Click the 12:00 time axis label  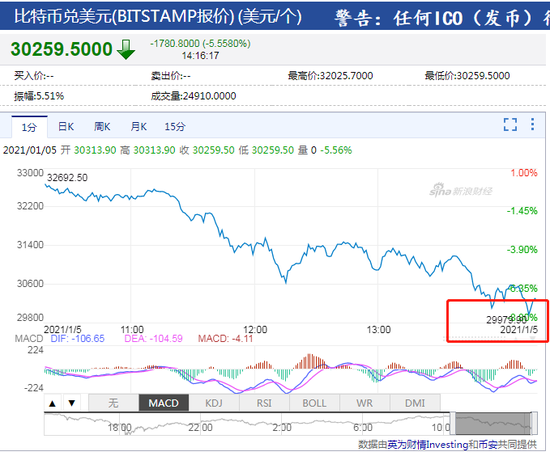pyautogui.click(x=255, y=330)
